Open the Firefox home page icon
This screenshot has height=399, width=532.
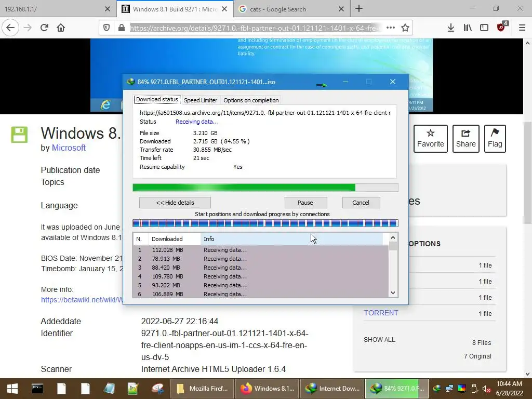[x=61, y=28]
